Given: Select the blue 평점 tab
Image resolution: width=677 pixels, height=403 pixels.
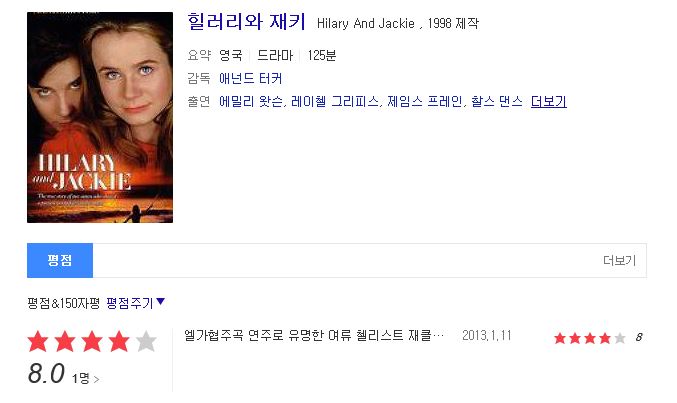Looking at the screenshot, I should pos(60,260).
